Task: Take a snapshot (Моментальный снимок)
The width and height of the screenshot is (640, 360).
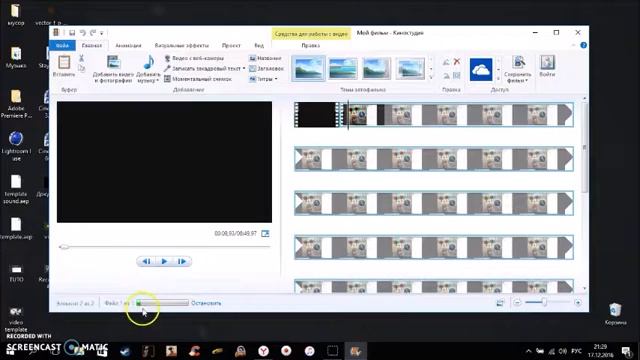Action: [x=198, y=79]
